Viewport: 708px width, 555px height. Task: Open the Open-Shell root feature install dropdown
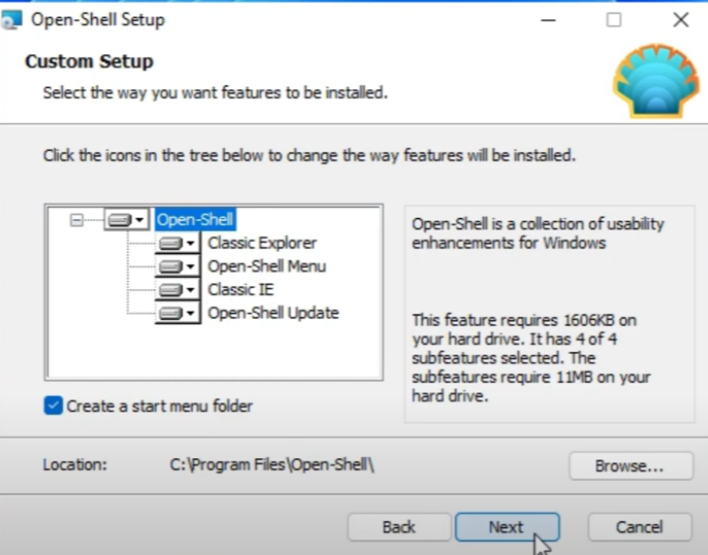point(126,220)
